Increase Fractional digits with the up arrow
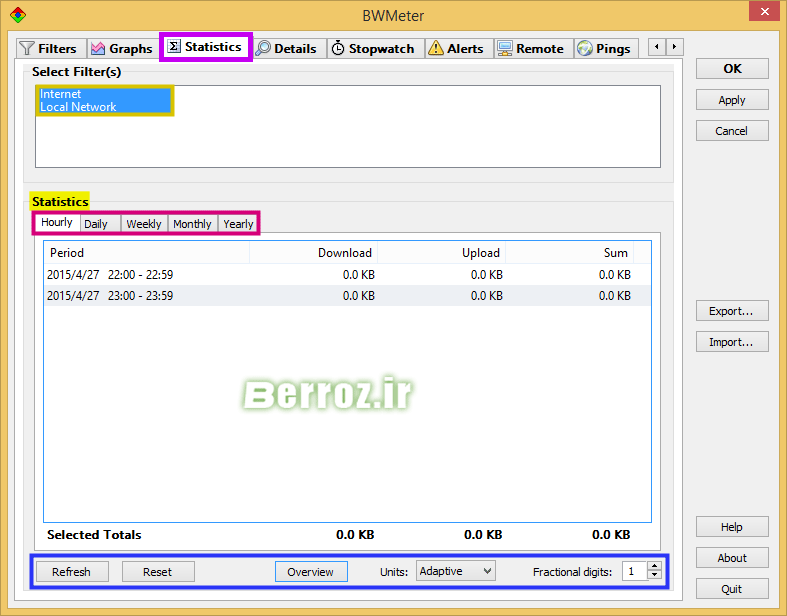Screen dimensions: 787x616 (655, 567)
